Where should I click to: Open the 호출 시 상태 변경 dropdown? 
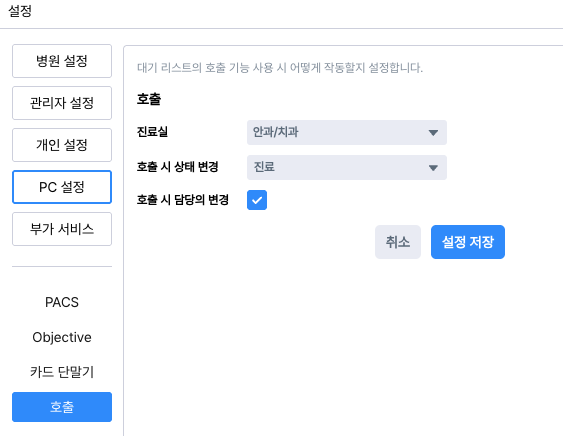point(347,167)
